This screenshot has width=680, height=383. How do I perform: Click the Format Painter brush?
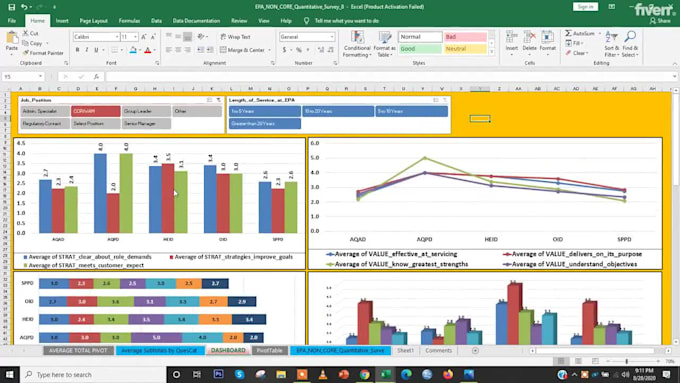[26, 53]
